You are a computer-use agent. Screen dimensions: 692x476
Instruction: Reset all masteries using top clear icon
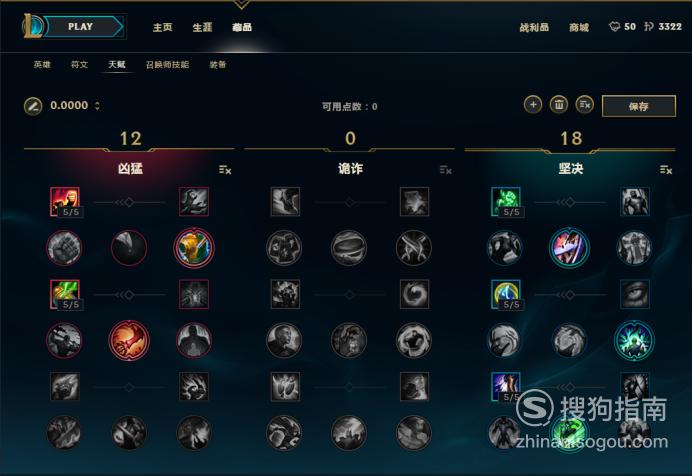pos(585,105)
